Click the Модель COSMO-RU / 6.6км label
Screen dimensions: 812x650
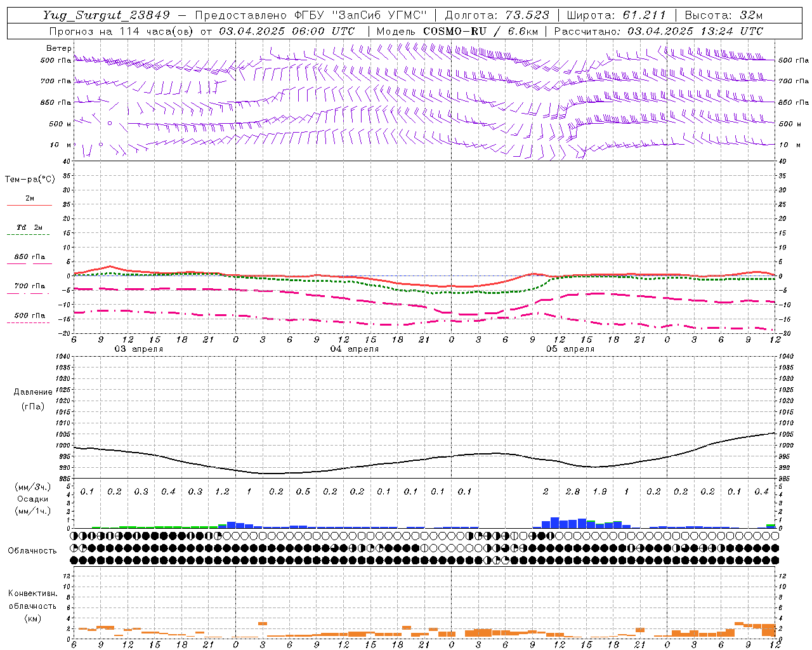457,31
